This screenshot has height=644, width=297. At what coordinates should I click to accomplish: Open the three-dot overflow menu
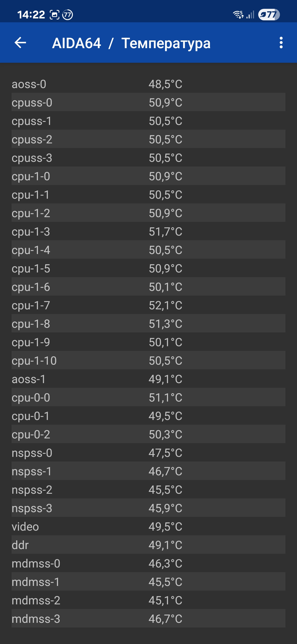[281, 43]
